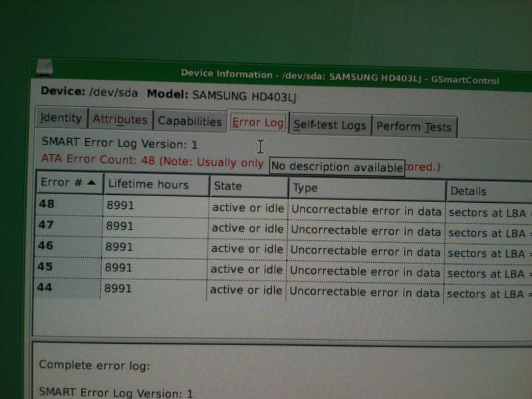The height and width of the screenshot is (399, 532).
Task: Click "Uncorrectable error in data" for error 47
Action: pos(366,231)
